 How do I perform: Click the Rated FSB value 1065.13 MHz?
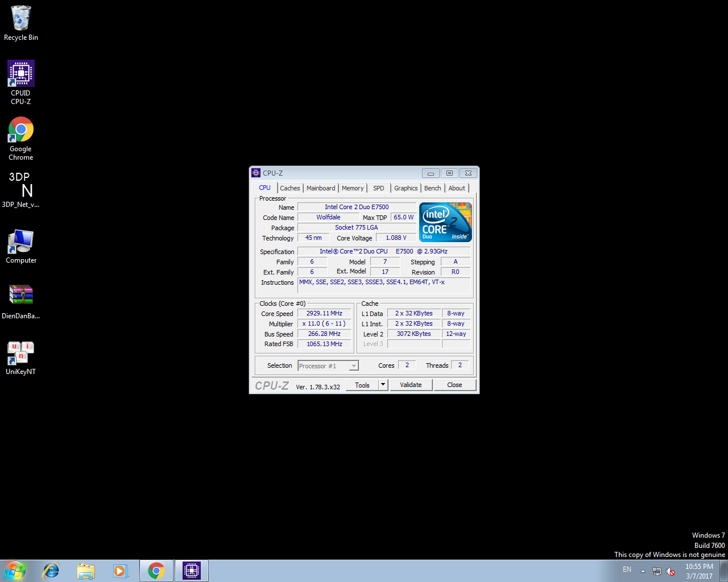[324, 344]
